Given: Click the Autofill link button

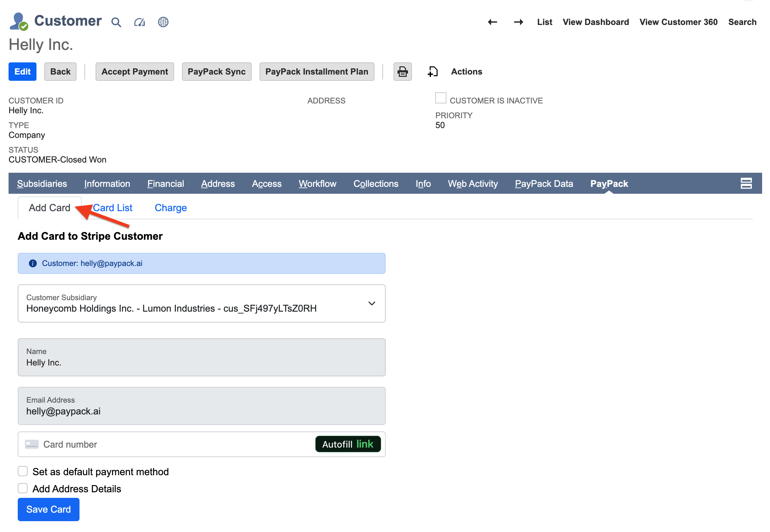Looking at the screenshot, I should click(348, 444).
